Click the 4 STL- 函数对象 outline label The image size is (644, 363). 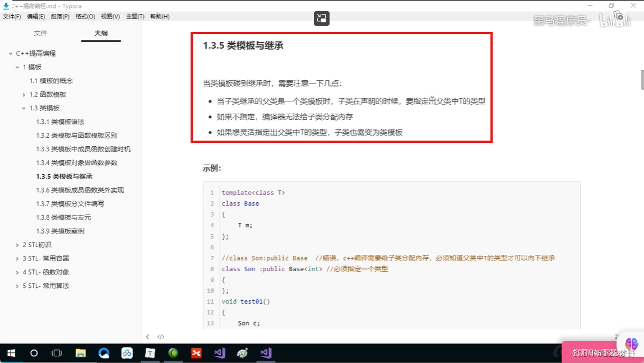click(45, 272)
